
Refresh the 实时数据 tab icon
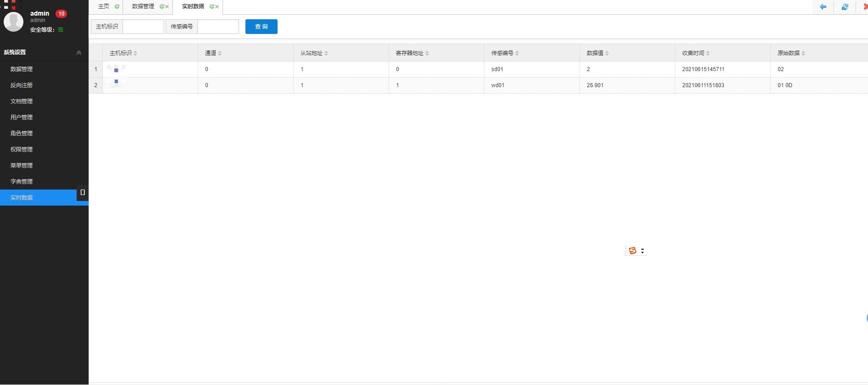pos(211,6)
